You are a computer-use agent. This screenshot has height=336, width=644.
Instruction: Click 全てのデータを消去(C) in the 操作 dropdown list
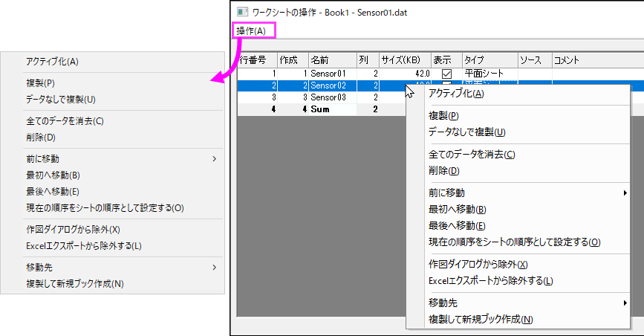pos(65,121)
